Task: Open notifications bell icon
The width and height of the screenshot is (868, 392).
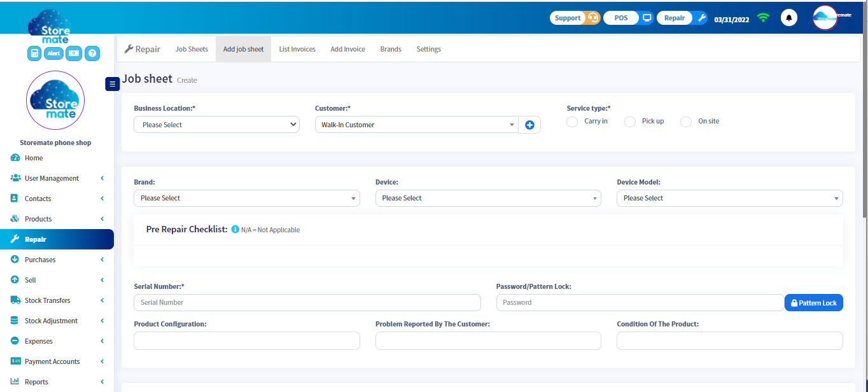Action: pos(789,18)
